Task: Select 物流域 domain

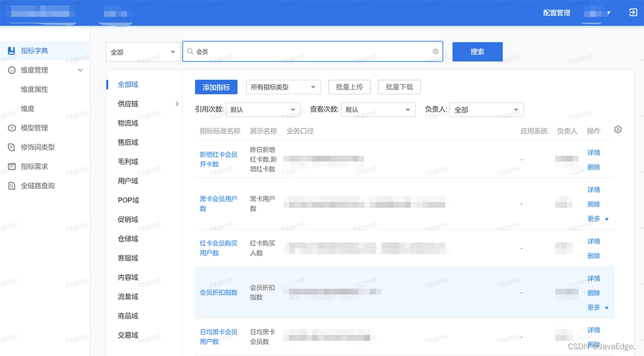Action: [128, 124]
